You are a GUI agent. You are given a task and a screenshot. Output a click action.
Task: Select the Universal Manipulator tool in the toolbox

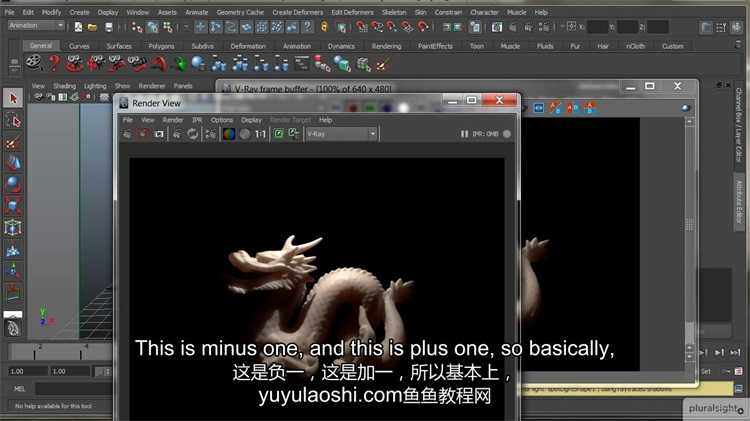tap(13, 228)
